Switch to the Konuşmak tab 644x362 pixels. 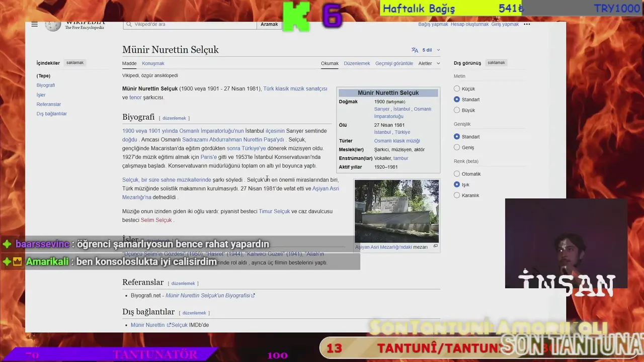coord(153,63)
